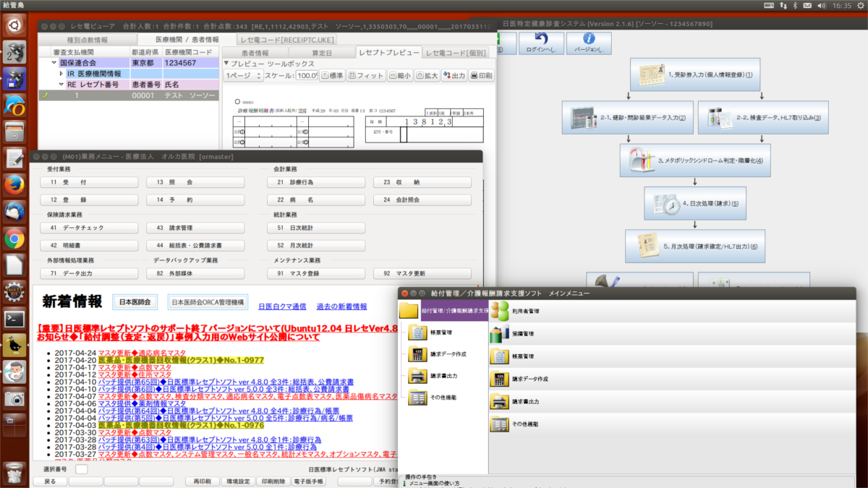Collapse the プレビュー ツールボックス expander
The width and height of the screenshot is (868, 488).
[x=225, y=64]
